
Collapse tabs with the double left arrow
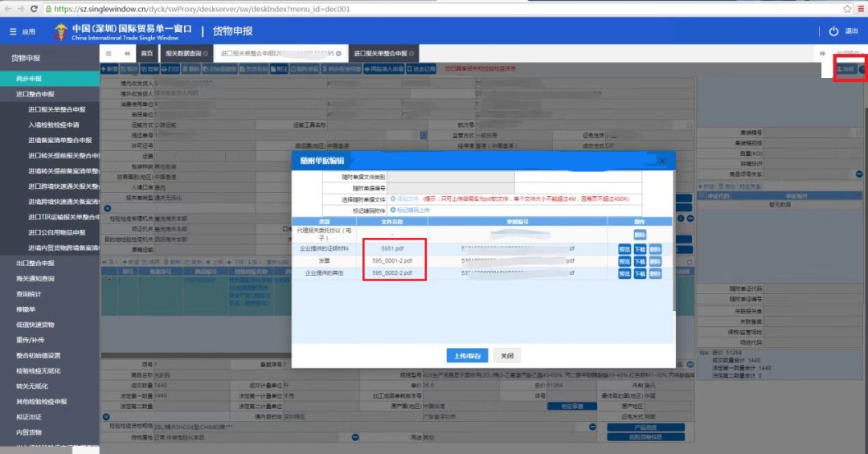[127, 54]
